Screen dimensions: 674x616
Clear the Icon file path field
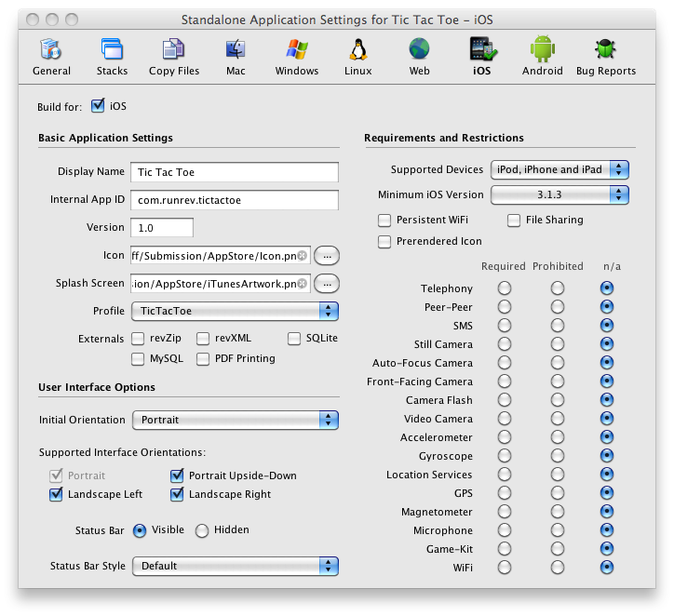(x=303, y=256)
